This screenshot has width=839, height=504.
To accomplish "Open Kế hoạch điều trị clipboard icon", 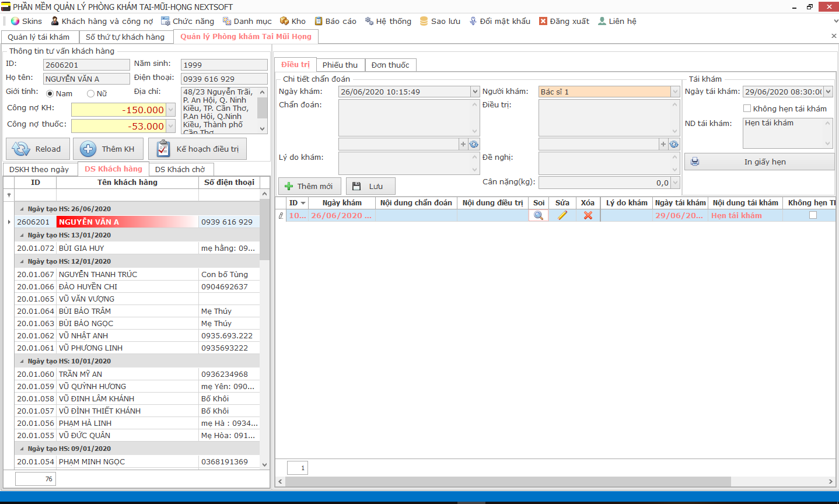I will tap(163, 149).
